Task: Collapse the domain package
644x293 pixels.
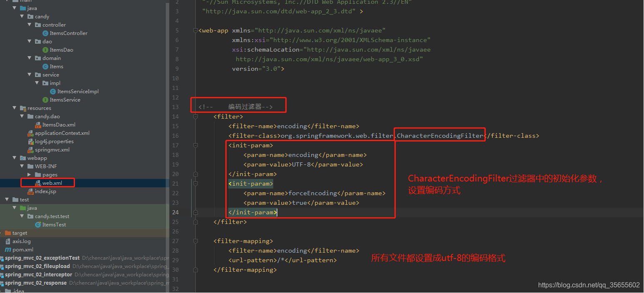Action: pyautogui.click(x=30, y=58)
